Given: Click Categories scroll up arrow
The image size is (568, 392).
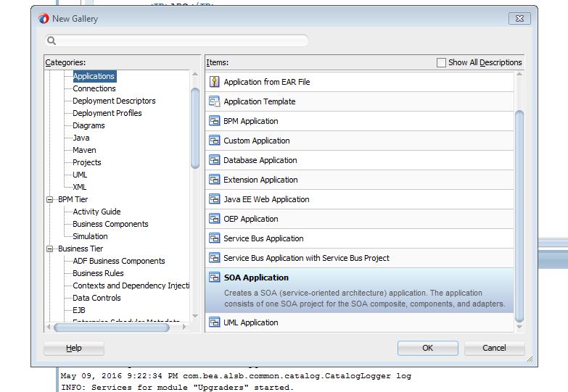Looking at the screenshot, I should (195, 74).
